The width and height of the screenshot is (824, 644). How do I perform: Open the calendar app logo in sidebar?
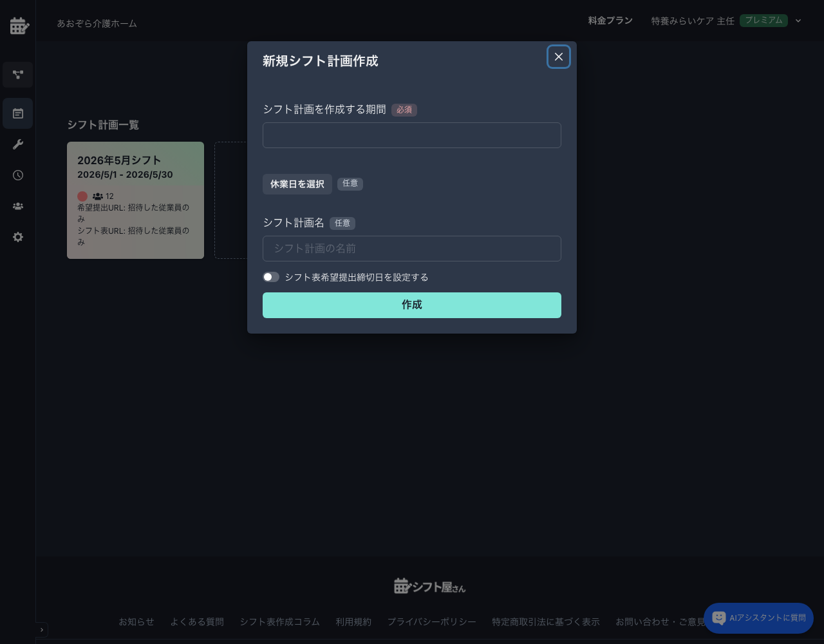[x=17, y=26]
